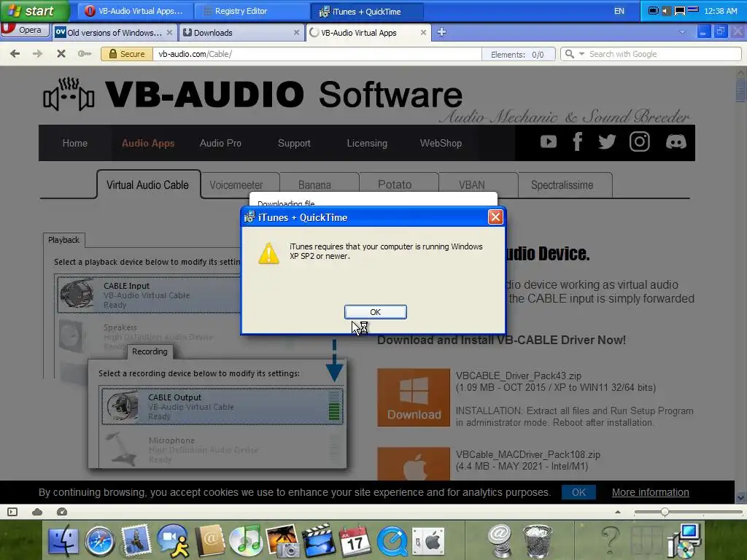Close the Downloads tab
Screen dimensions: 747x560
coord(296,33)
